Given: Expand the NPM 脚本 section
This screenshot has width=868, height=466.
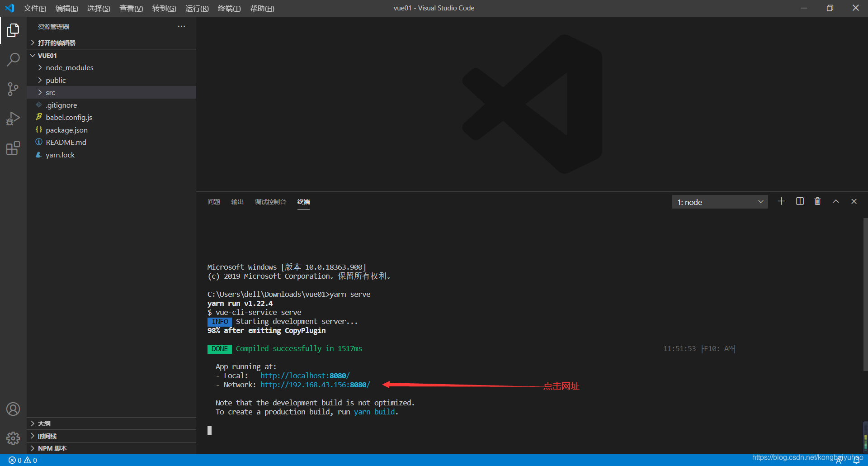Looking at the screenshot, I should pyautogui.click(x=33, y=448).
